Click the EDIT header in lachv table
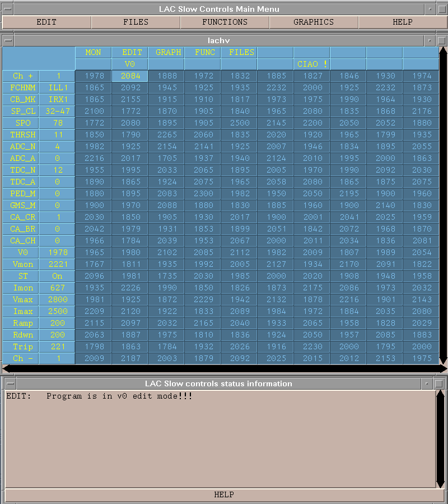448x504 pixels. pyautogui.click(x=130, y=52)
